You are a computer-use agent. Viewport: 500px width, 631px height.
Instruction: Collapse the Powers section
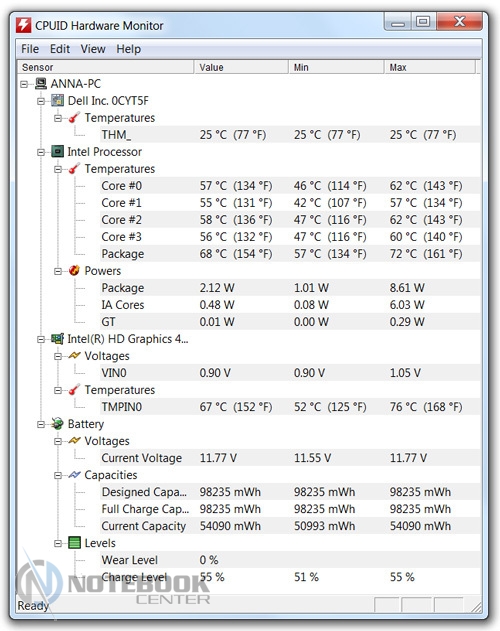click(58, 271)
